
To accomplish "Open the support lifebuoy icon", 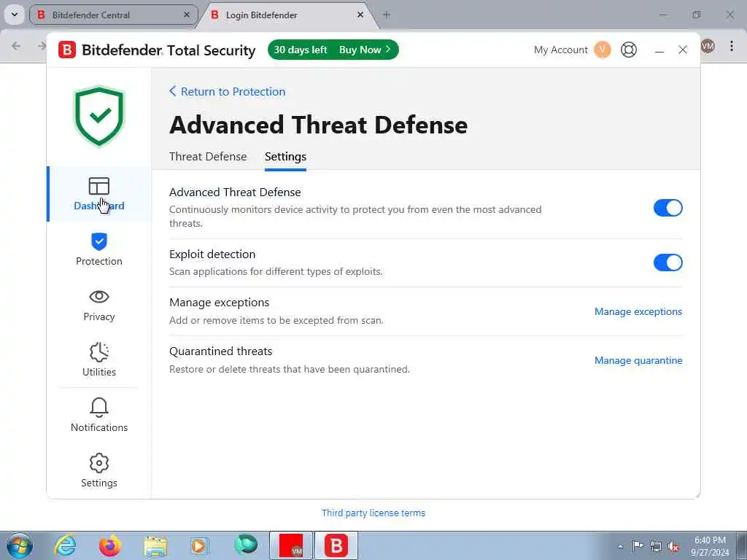I will click(629, 50).
